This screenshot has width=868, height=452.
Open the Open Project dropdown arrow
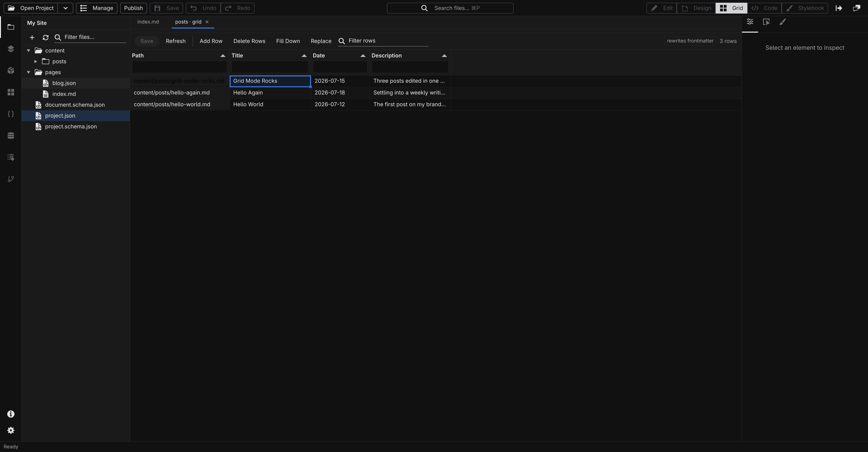pos(65,8)
